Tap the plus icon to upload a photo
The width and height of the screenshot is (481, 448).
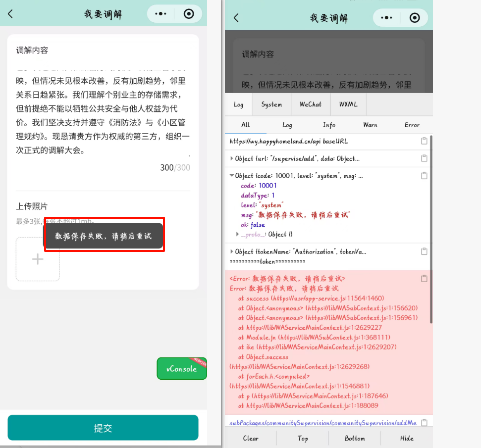point(38,259)
